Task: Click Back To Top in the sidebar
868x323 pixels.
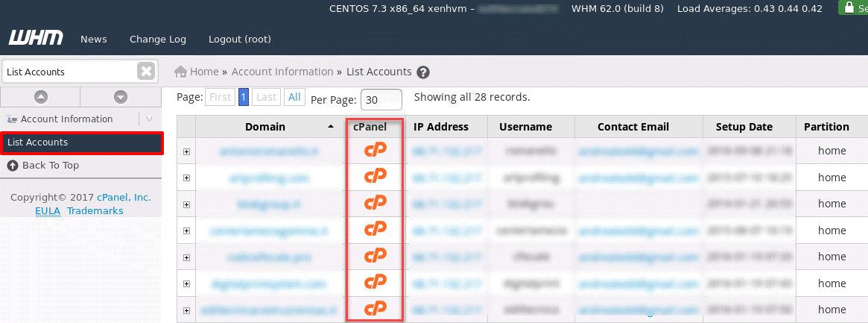Action: (x=51, y=165)
